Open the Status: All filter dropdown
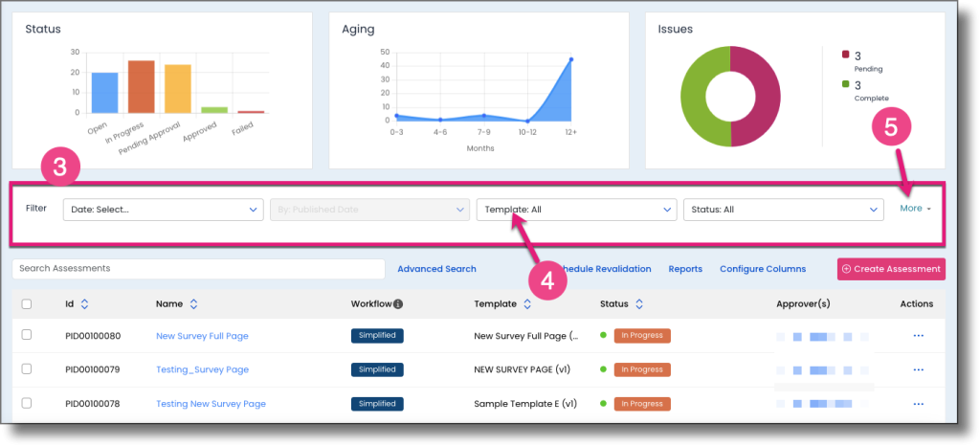Screen dimensions: 980x446 (x=784, y=210)
